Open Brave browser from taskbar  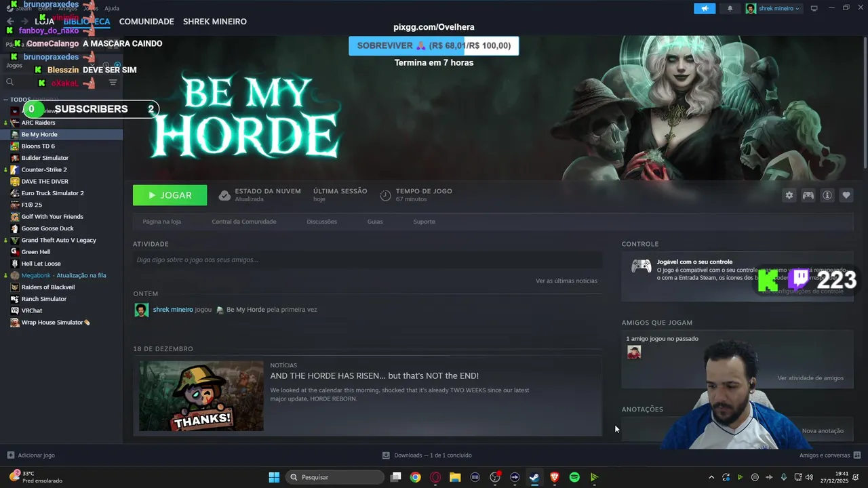tap(555, 477)
